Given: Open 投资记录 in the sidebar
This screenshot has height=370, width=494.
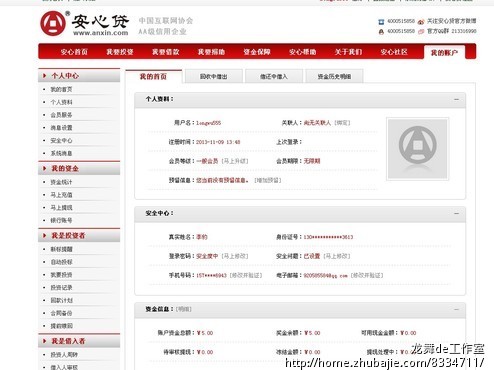Looking at the screenshot, I should pyautogui.click(x=61, y=287).
